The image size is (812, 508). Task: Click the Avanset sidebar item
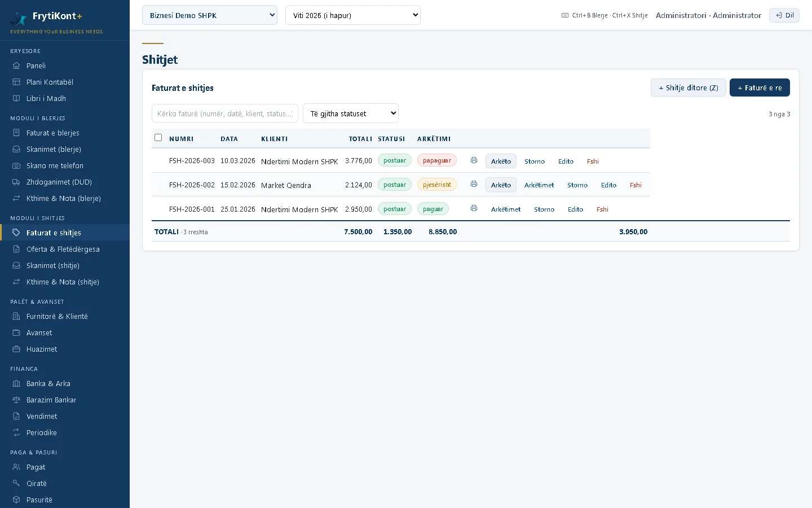65,332
